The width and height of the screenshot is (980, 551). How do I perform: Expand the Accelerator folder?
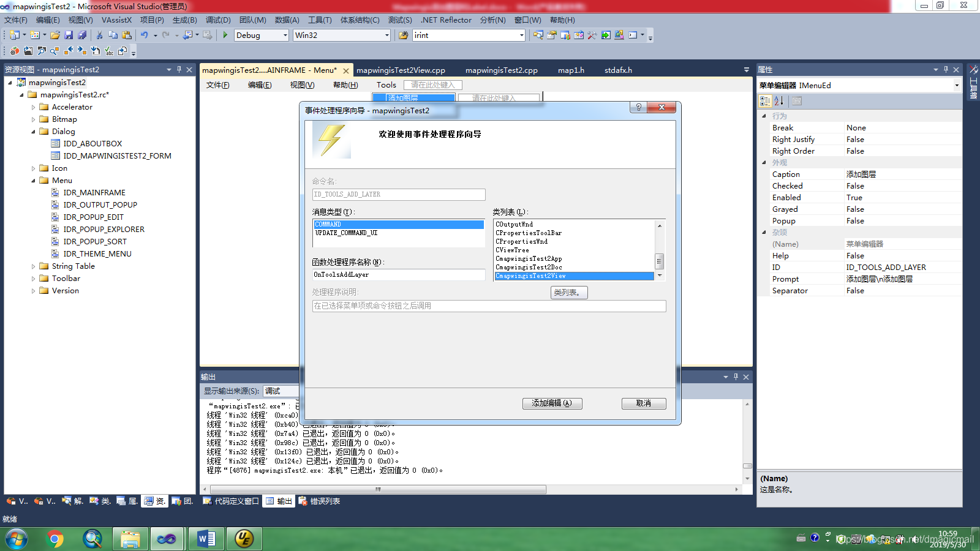[34, 107]
